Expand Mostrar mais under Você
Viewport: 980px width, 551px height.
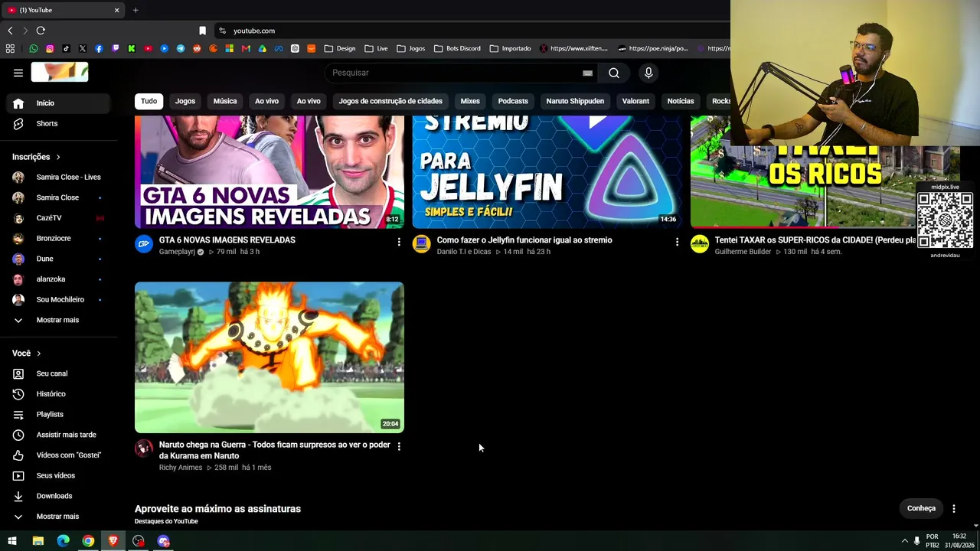[58, 517]
